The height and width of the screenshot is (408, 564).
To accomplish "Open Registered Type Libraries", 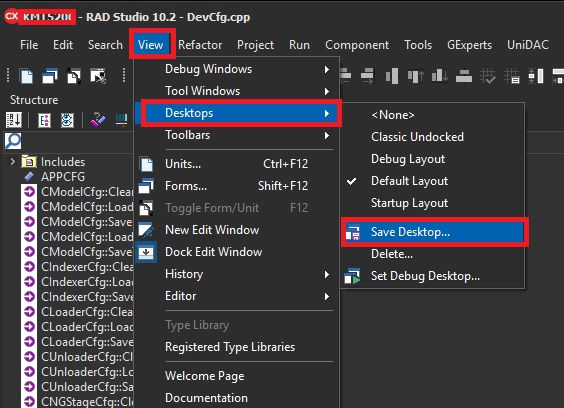I will pyautogui.click(x=230, y=347).
